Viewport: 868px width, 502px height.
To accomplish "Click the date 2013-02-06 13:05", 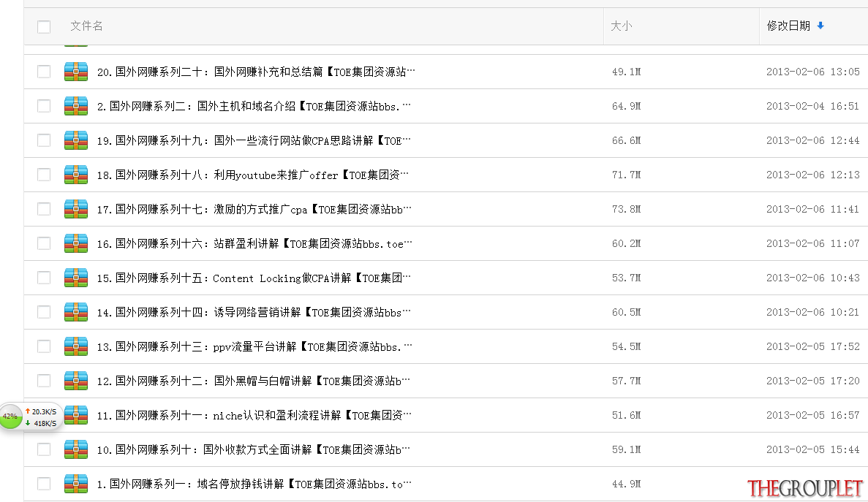I will point(812,72).
